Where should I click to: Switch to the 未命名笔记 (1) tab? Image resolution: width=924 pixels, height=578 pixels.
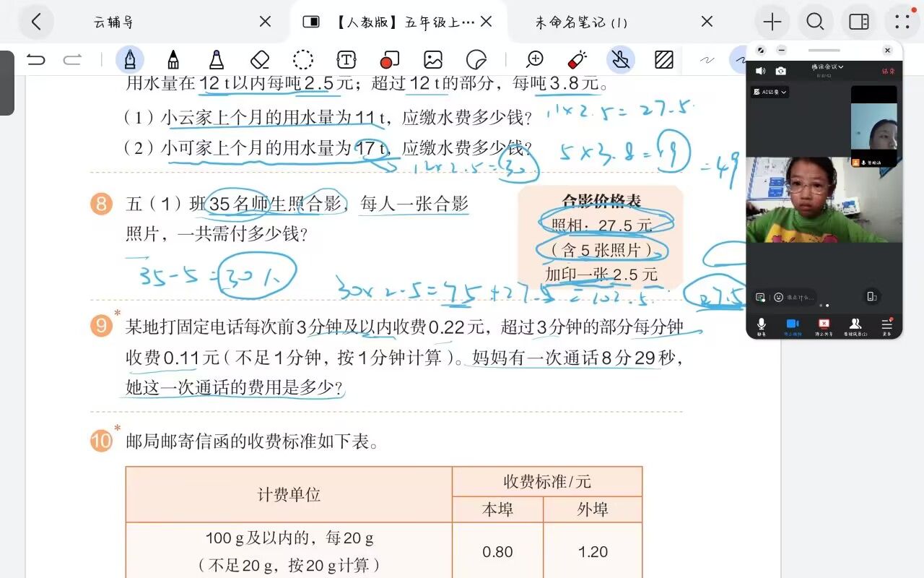click(x=581, y=22)
